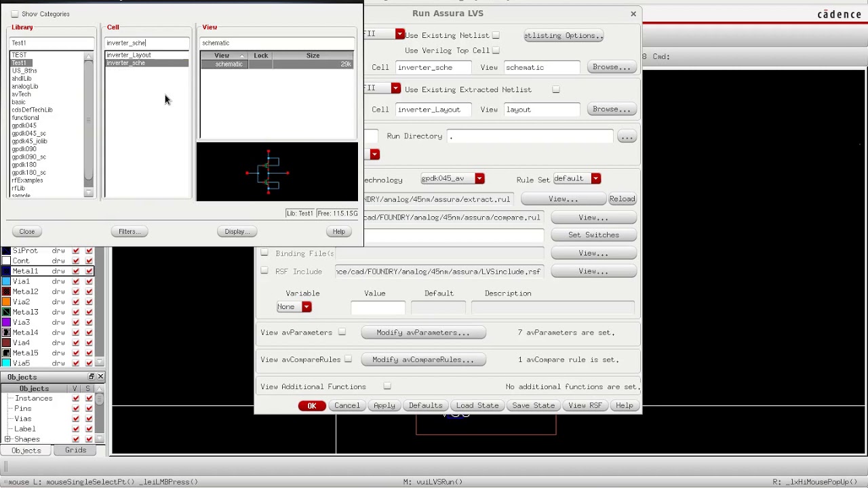The height and width of the screenshot is (488, 868).
Task: Toggle the RSF Include checkbox
Action: coord(264,271)
